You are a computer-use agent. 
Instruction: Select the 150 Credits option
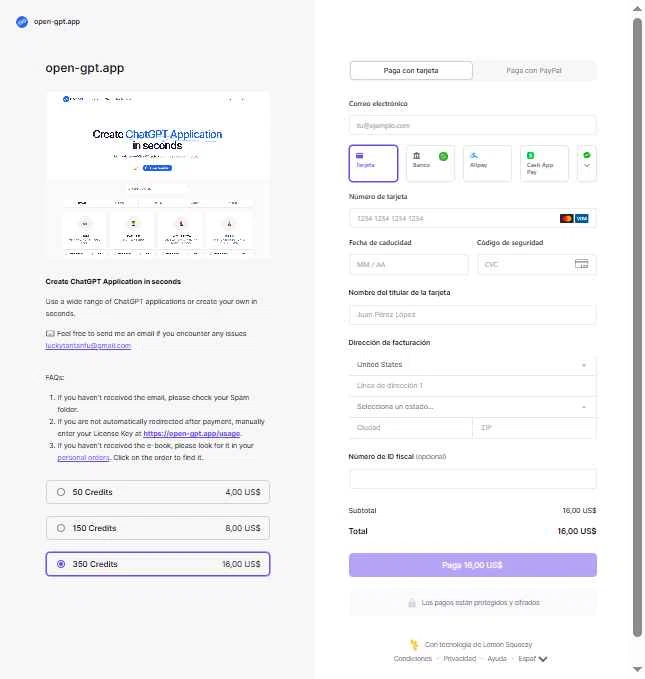coord(158,528)
